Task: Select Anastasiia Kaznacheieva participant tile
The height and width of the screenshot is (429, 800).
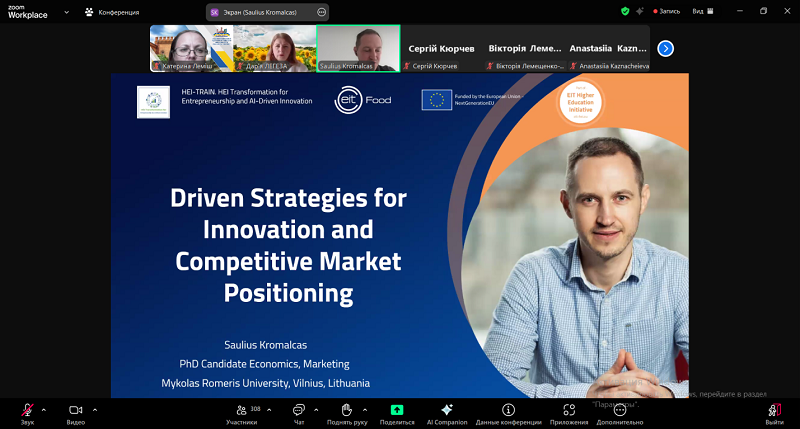Action: [608, 48]
